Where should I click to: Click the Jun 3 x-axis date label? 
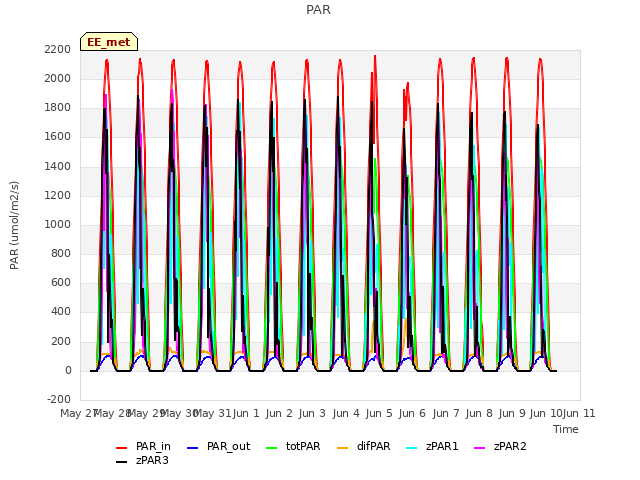312,413
